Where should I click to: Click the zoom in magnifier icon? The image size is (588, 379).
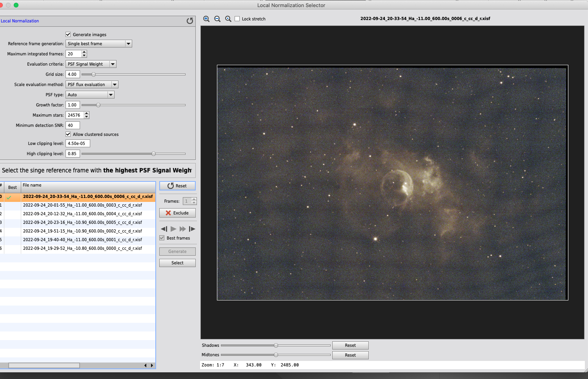[206, 19]
